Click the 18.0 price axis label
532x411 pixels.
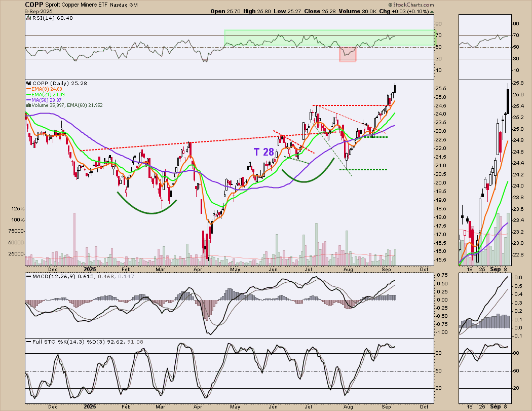pyautogui.click(x=441, y=217)
